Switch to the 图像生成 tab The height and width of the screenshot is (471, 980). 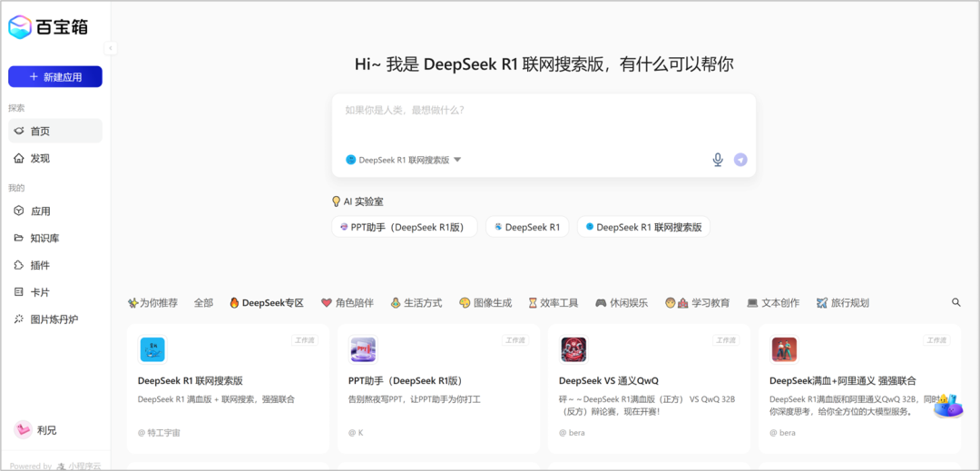485,303
